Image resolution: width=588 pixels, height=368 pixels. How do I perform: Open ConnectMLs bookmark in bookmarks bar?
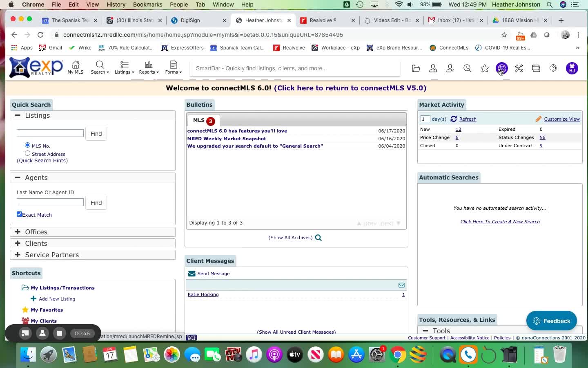coord(449,48)
